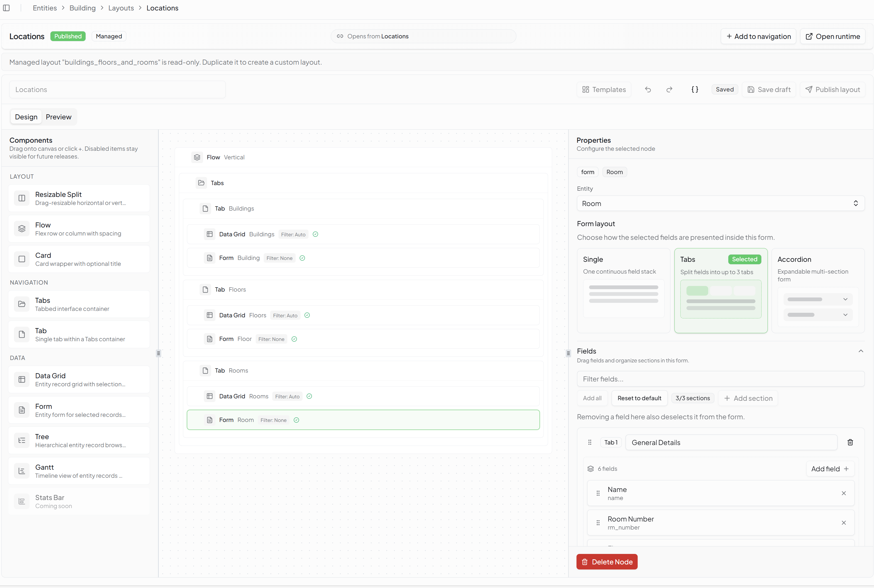Remove the Name field with X
The image size is (874, 588).
point(844,494)
